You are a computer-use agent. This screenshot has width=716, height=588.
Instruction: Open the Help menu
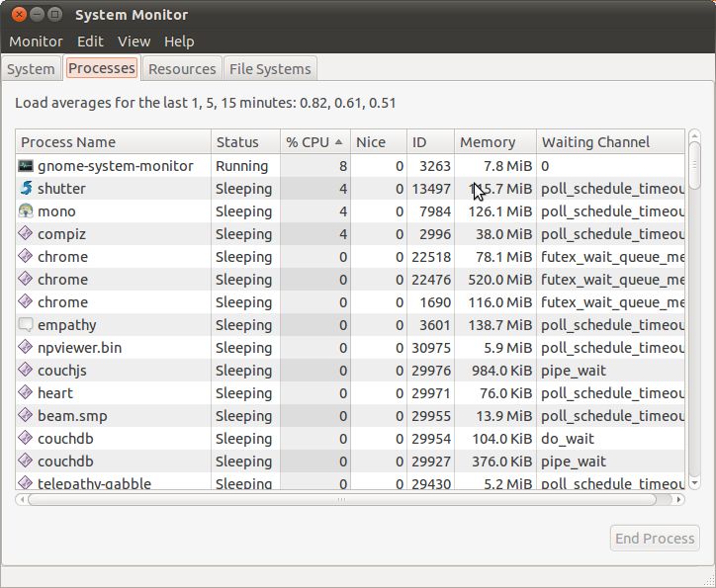pyautogui.click(x=179, y=42)
